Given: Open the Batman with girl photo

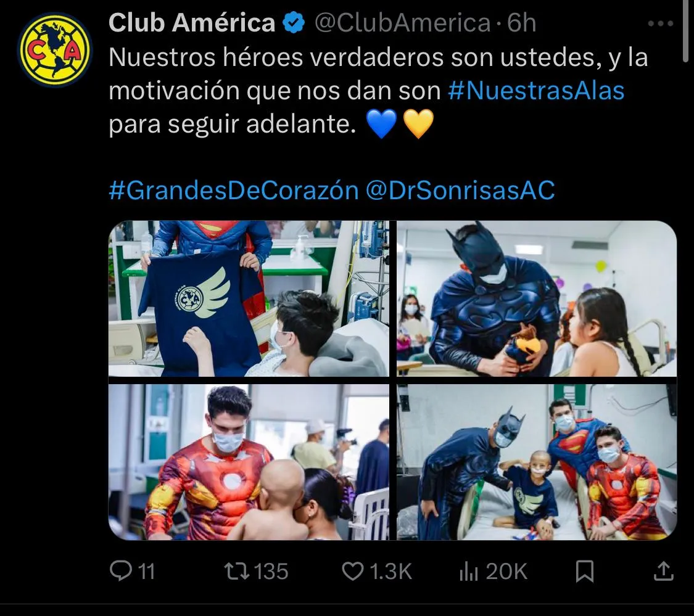Looking at the screenshot, I should point(537,298).
